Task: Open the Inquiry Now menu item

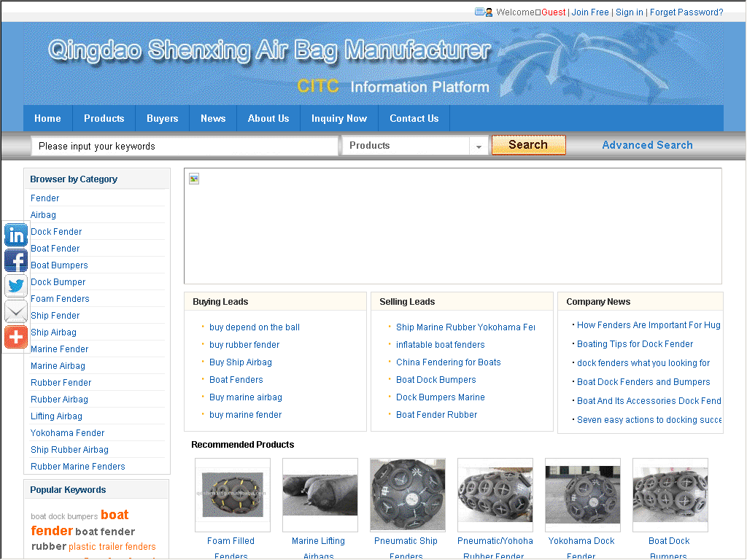Action: point(339,119)
